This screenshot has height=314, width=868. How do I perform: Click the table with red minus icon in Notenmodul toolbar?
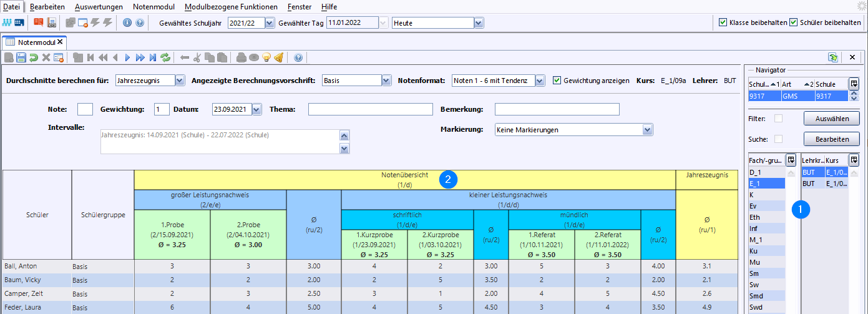pos(59,57)
